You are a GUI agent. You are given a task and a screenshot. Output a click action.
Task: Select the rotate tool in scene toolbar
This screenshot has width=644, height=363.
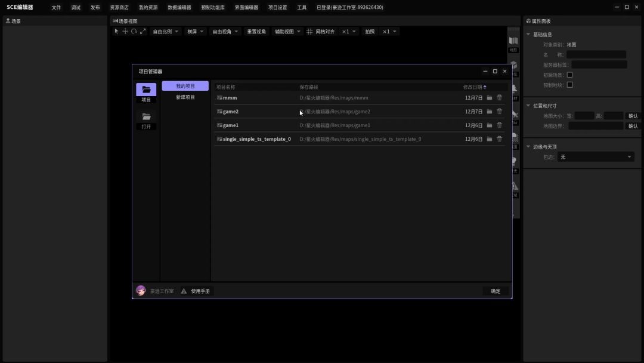click(134, 32)
